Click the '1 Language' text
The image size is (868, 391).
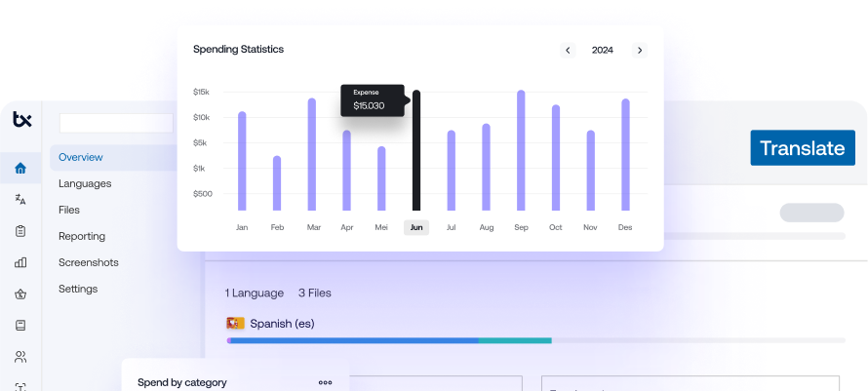tap(255, 293)
